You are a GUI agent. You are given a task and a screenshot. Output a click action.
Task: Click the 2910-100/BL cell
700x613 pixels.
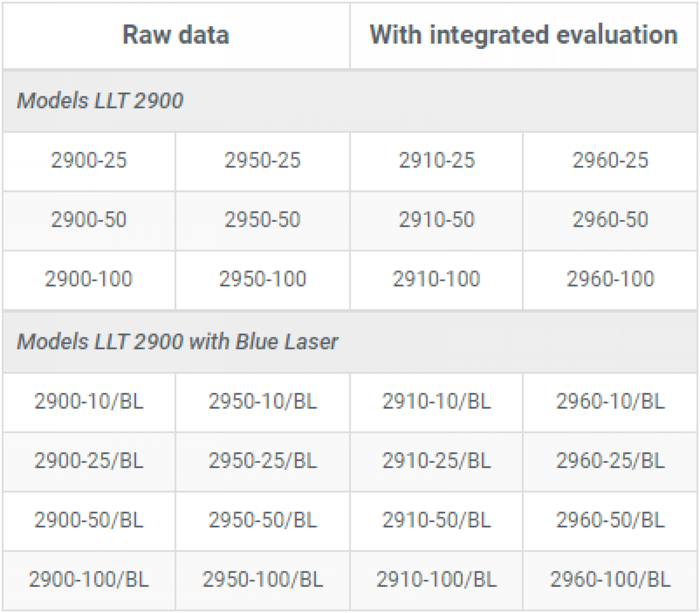(x=436, y=580)
